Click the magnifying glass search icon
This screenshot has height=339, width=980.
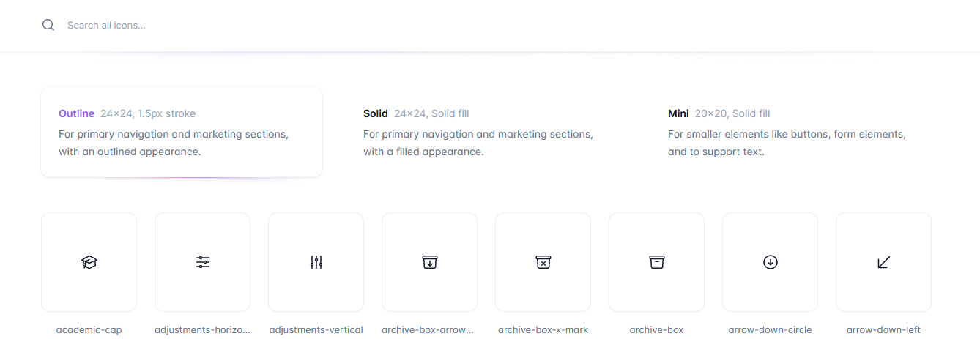pos(48,25)
